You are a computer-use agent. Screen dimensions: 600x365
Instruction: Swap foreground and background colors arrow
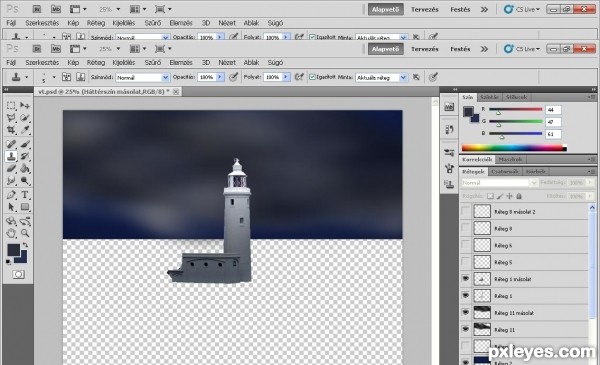[x=25, y=245]
